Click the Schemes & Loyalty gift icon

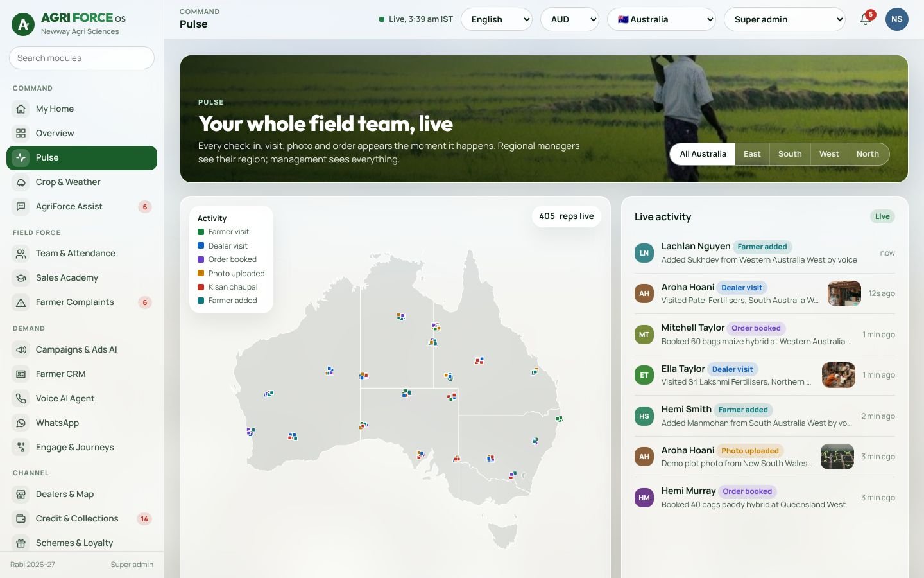coord(21,543)
